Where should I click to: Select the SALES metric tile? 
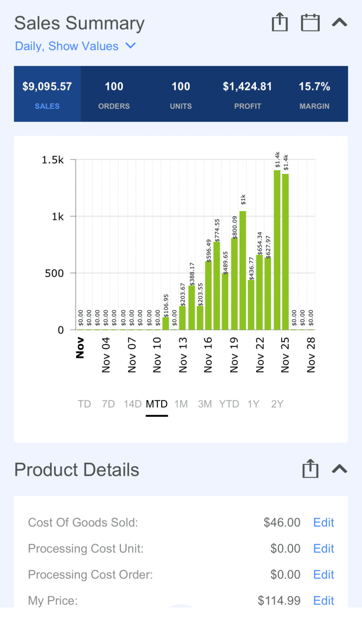pos(47,94)
